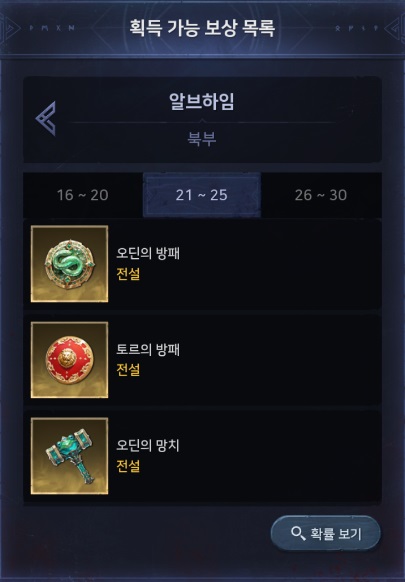Click the 토르의 방패 item name
This screenshot has height=582, width=405.
(148, 349)
